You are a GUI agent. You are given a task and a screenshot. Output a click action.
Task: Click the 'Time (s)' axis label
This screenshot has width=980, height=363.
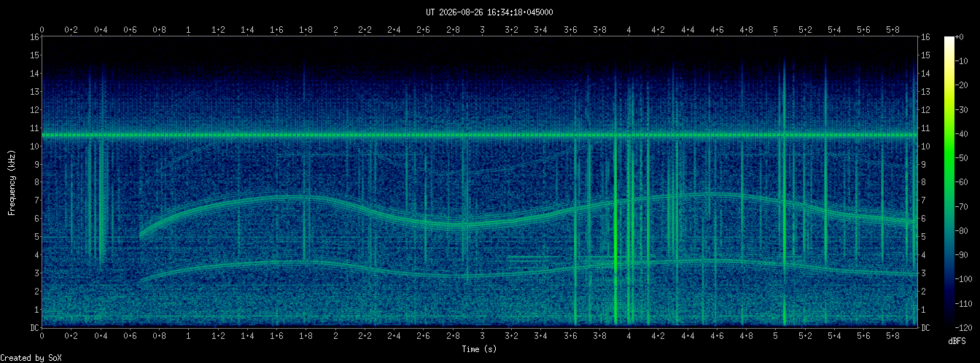pos(480,350)
